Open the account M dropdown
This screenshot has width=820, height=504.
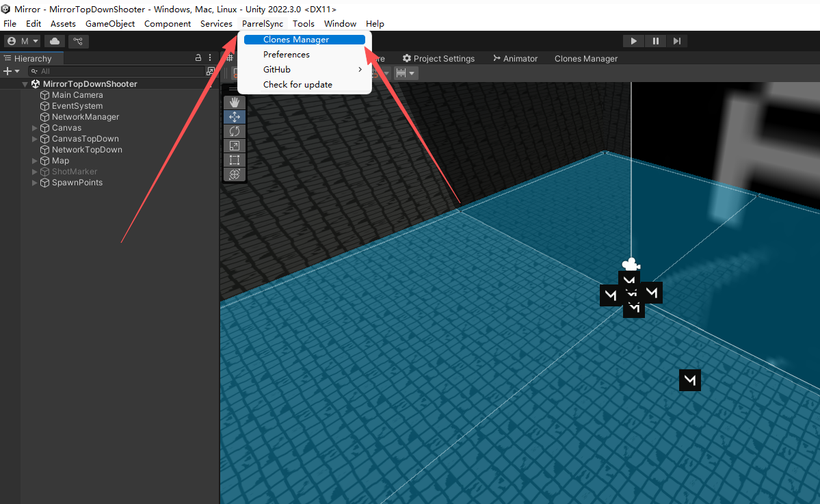(x=23, y=41)
